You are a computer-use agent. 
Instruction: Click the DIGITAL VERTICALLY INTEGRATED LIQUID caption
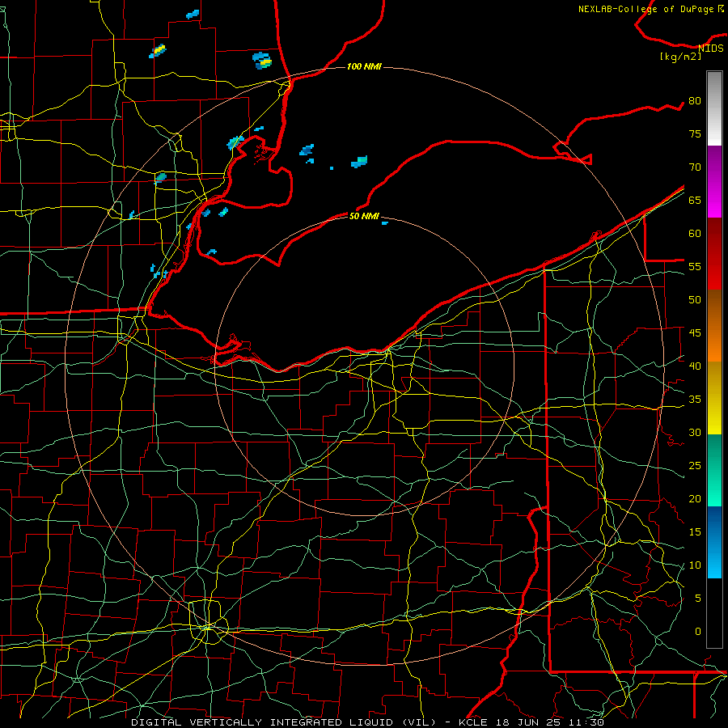coord(285,722)
